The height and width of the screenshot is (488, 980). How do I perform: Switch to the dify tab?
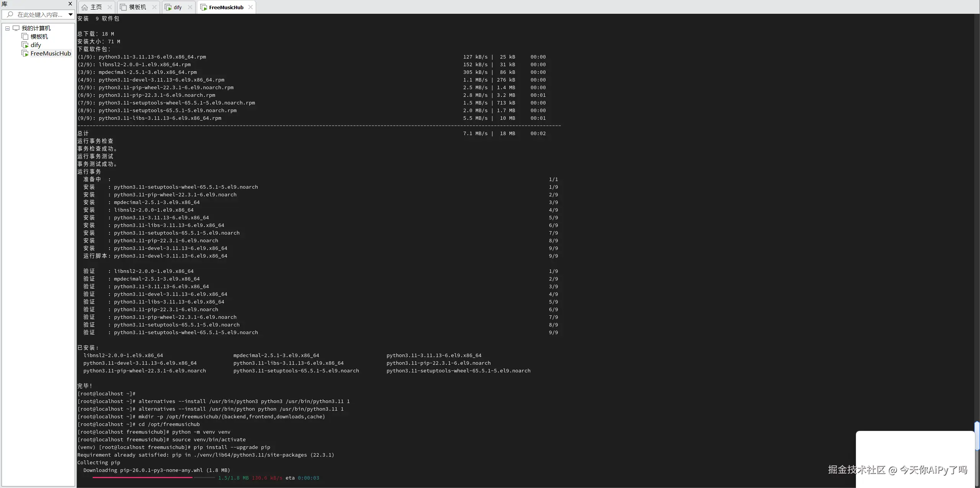coord(177,7)
